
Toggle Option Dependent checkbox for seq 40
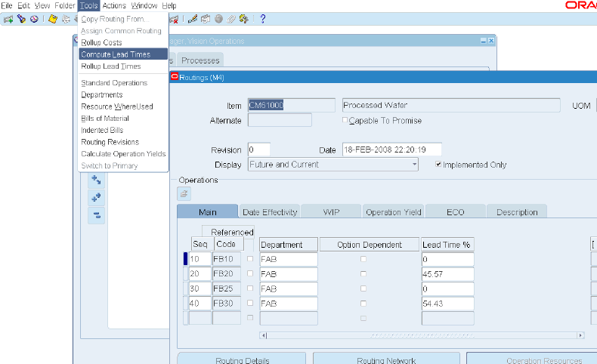pyautogui.click(x=363, y=304)
